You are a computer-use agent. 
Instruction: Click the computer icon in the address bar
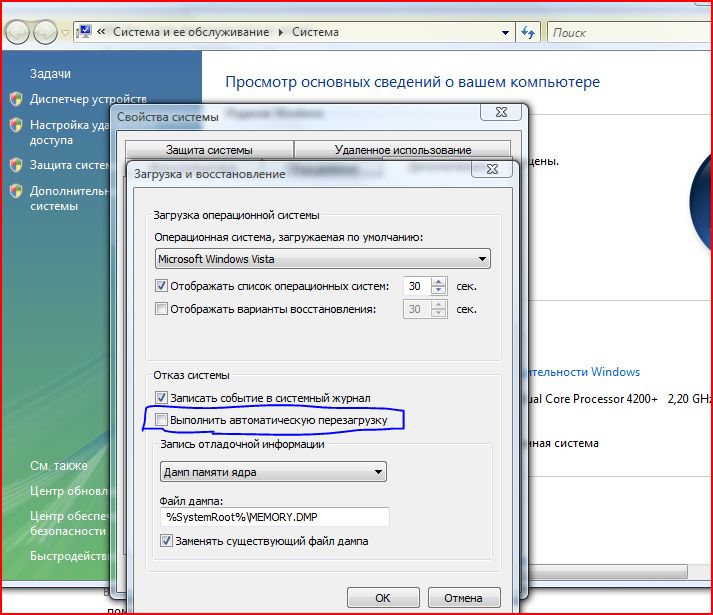click(87, 32)
